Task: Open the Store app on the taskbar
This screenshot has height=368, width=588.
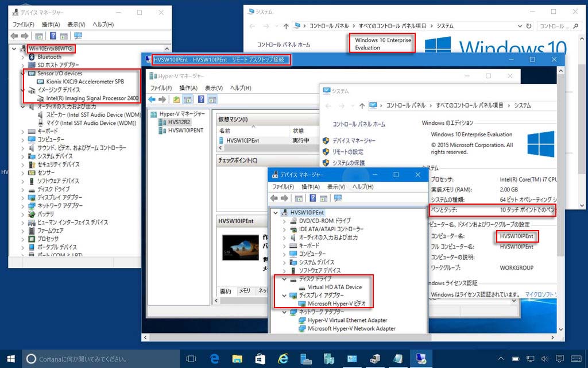Action: (260, 359)
